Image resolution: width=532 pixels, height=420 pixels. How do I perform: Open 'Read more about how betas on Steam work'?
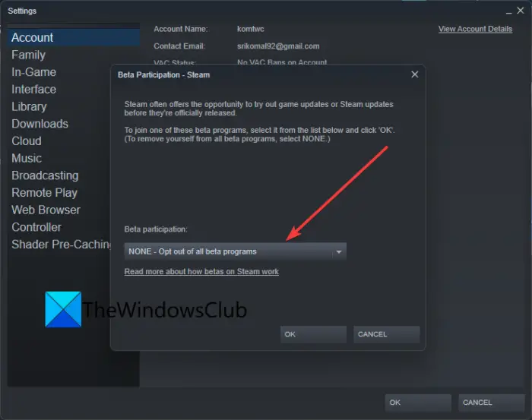click(x=201, y=272)
